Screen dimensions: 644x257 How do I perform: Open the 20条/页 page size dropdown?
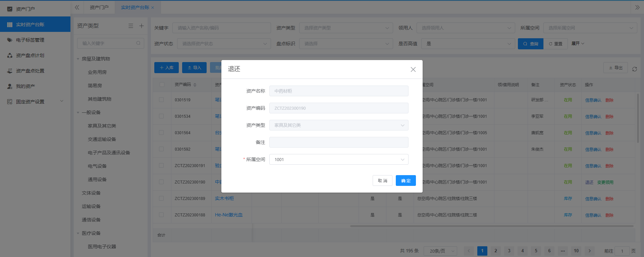440,251
